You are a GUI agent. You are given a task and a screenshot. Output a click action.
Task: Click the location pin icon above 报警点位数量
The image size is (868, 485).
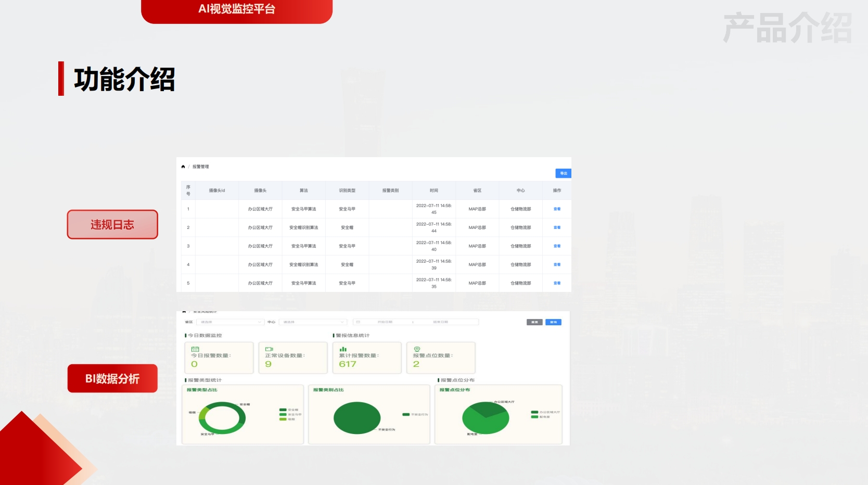pyautogui.click(x=417, y=349)
